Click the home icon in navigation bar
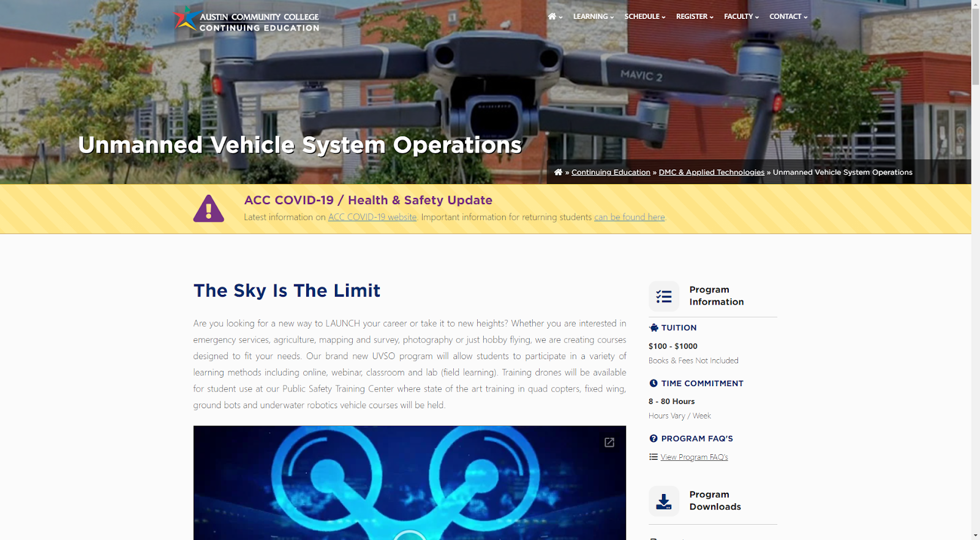Image resolution: width=980 pixels, height=540 pixels. 552,17
